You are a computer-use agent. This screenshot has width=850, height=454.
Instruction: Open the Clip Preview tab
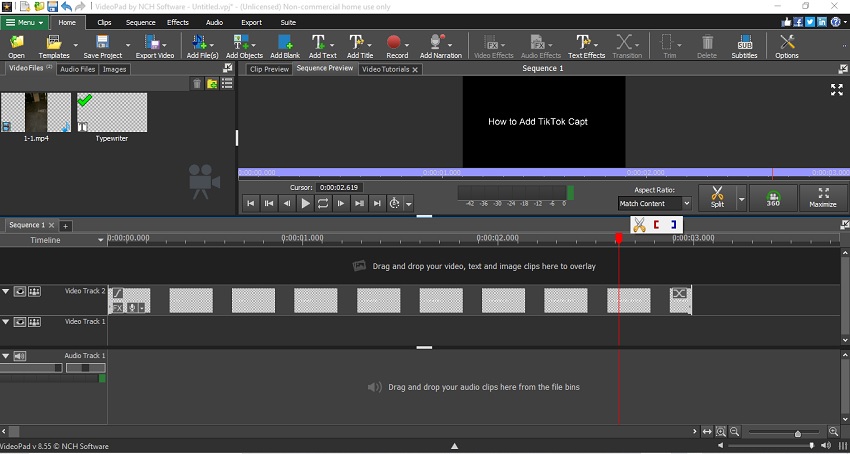[269, 69]
